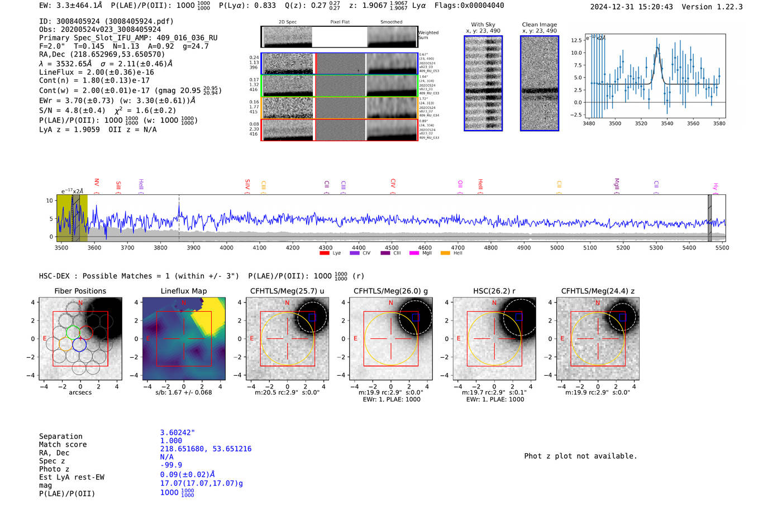The width and height of the screenshot is (782, 532).
Task: Open the CFHTLS/Meg(26.0) g image
Action: 391,339
